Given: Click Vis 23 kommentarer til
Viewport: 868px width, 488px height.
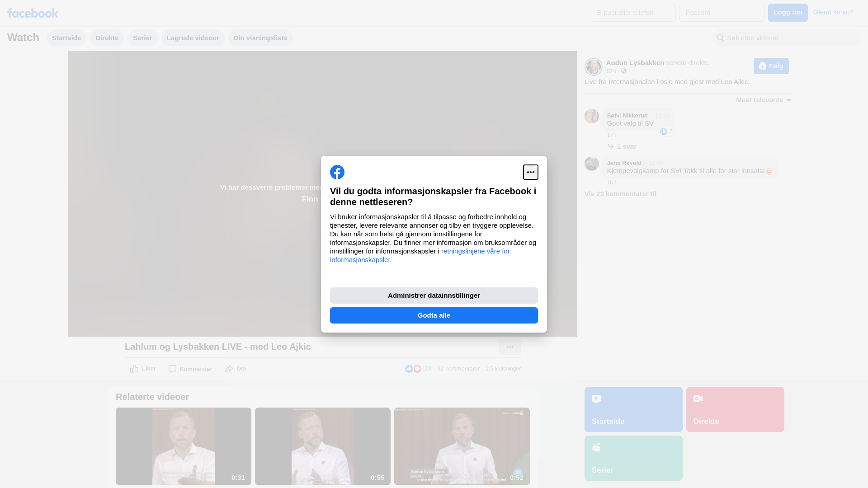Looking at the screenshot, I should pyautogui.click(x=620, y=194).
